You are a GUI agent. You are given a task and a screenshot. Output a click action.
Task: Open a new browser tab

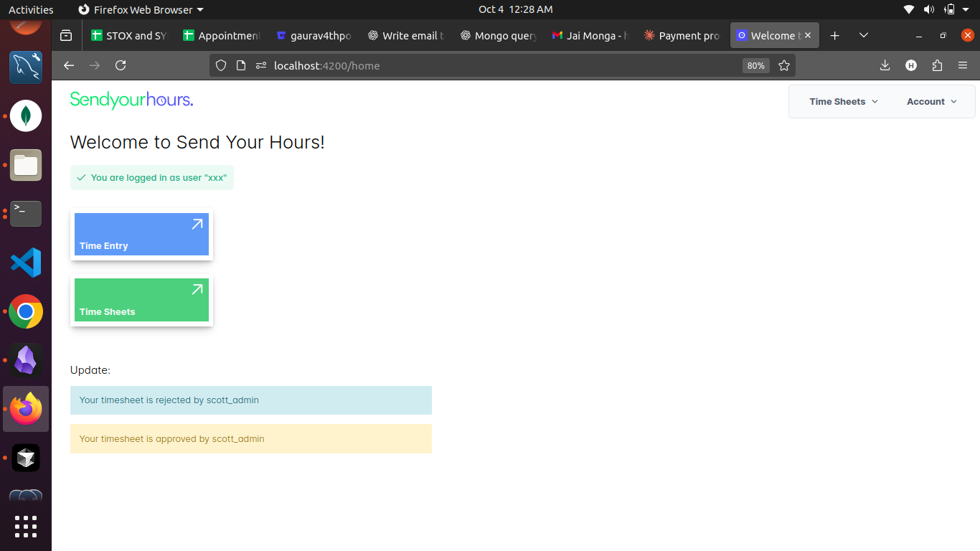point(834,35)
